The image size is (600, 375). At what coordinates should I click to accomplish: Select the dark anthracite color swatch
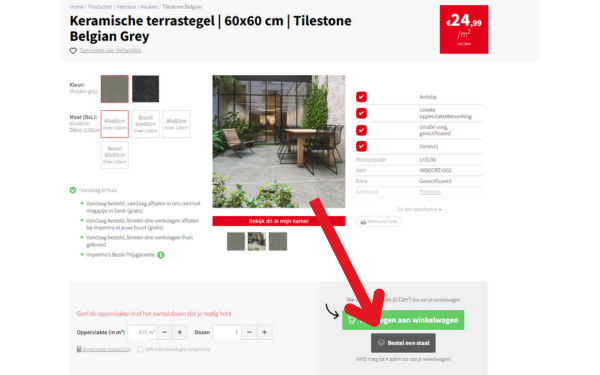coord(145,89)
